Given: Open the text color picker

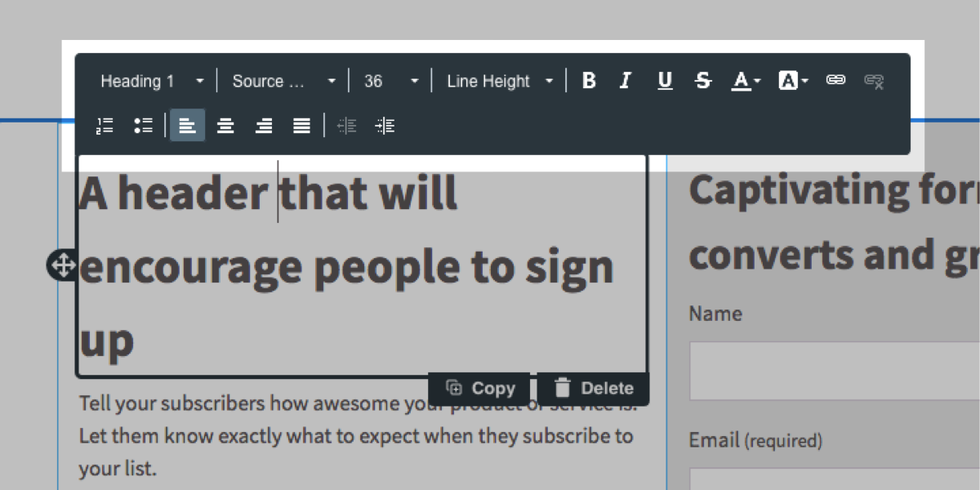Looking at the screenshot, I should [x=746, y=81].
